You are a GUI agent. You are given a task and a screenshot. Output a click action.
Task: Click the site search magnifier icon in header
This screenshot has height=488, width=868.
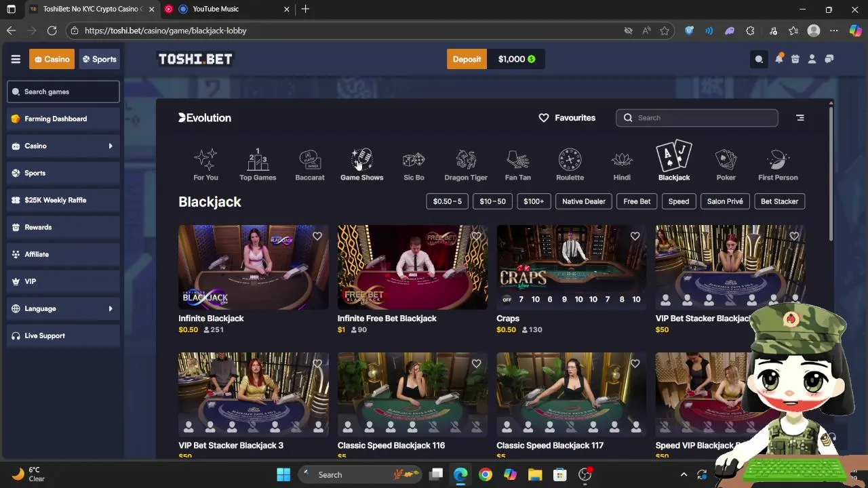pyautogui.click(x=759, y=59)
